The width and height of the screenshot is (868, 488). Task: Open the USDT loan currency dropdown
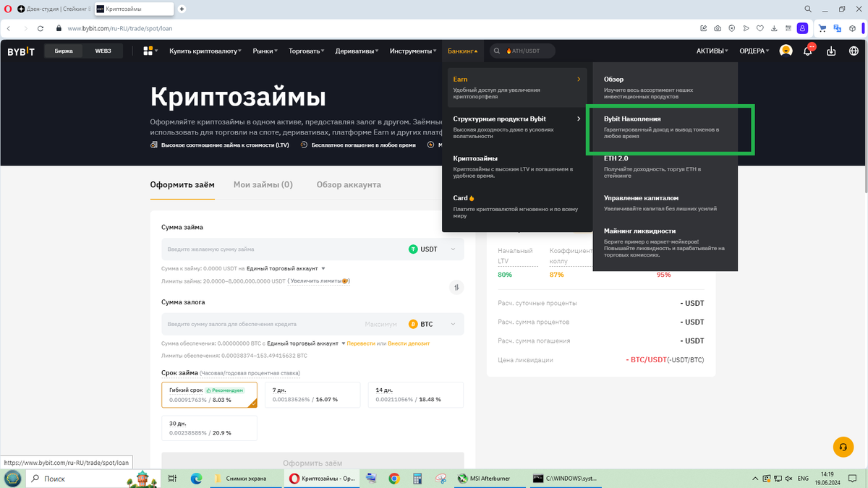tap(432, 249)
